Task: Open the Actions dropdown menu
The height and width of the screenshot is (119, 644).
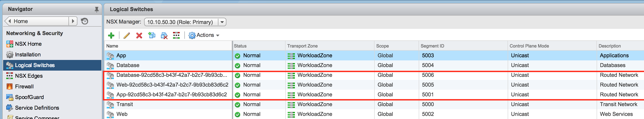Action: click(x=204, y=35)
